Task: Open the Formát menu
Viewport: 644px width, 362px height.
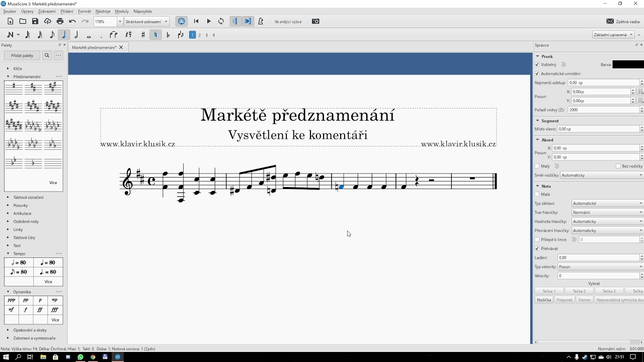Action: point(85,11)
